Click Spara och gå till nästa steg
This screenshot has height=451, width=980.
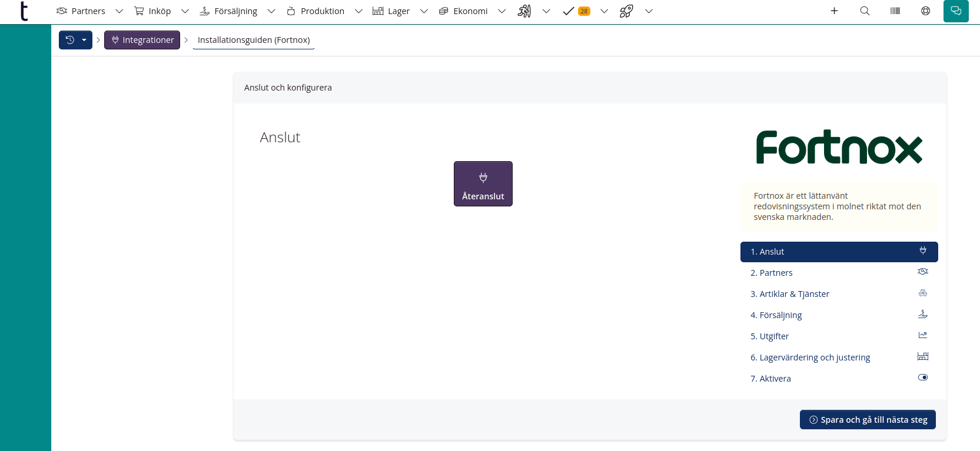click(868, 420)
